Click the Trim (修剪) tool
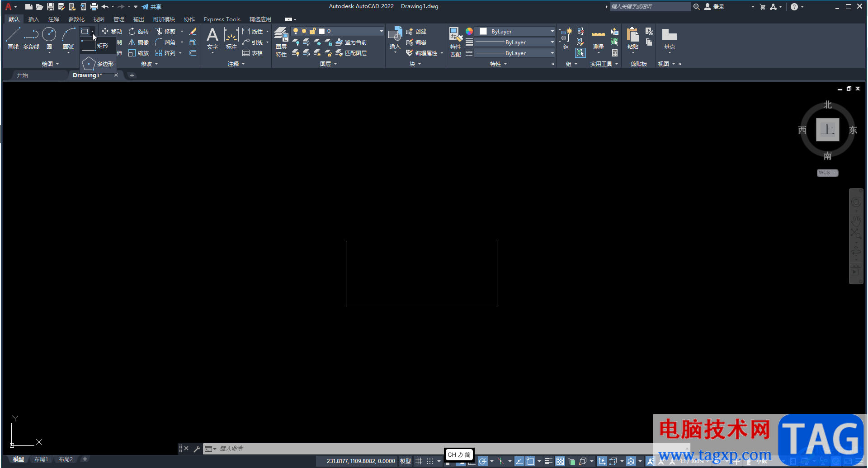Screen dimensions: 868x468 (x=165, y=31)
